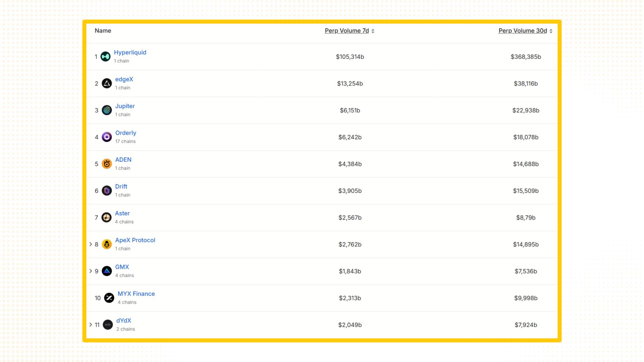This screenshot has width=644, height=362.
Task: Select the $22,938b 30d volume cell
Action: pyautogui.click(x=526, y=110)
